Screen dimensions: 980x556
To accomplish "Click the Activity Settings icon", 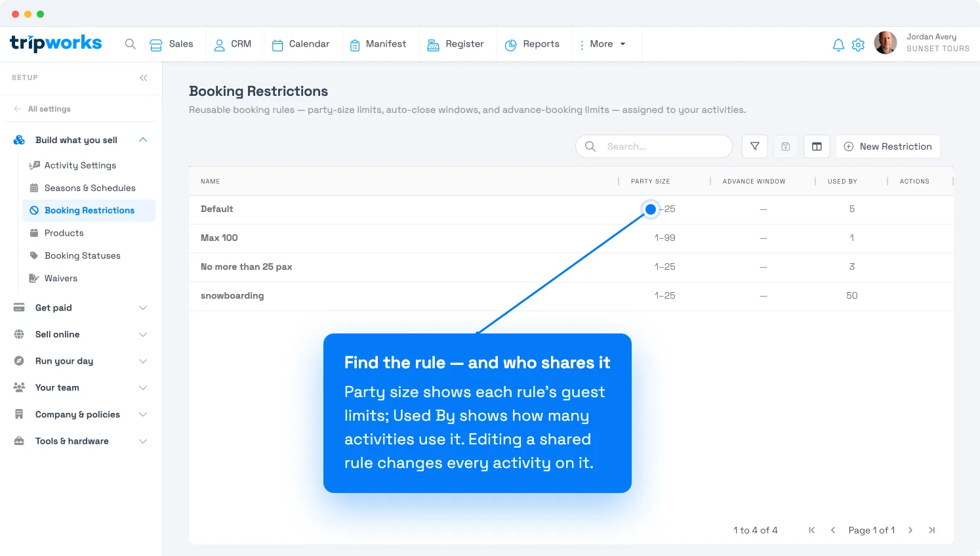I will click(34, 165).
